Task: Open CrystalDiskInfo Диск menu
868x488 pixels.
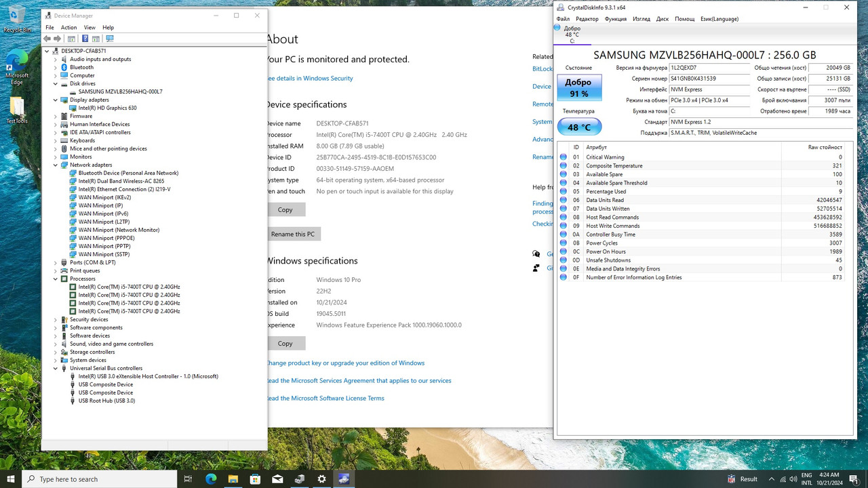Action: pos(663,19)
